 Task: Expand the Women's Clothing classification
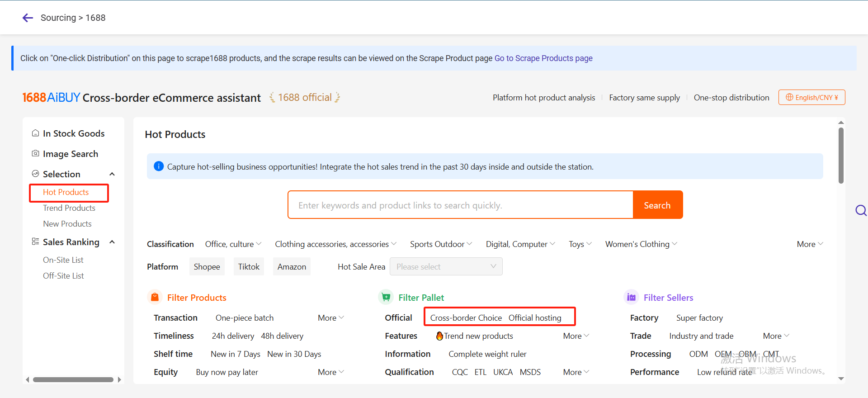(641, 244)
